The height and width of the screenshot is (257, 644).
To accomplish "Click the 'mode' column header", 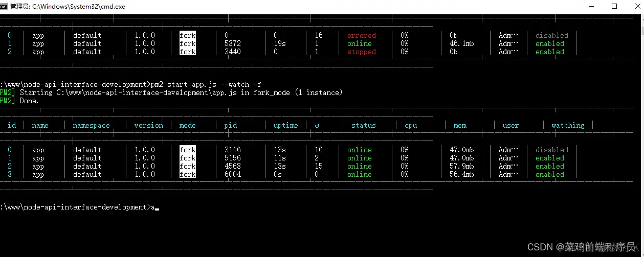I will [188, 125].
